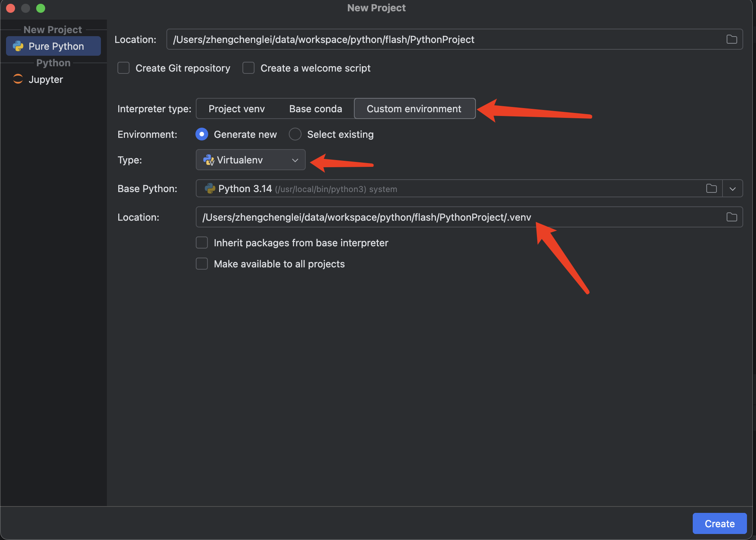756x540 pixels.
Task: Select Custom environment interpreter type
Action: [x=414, y=108]
